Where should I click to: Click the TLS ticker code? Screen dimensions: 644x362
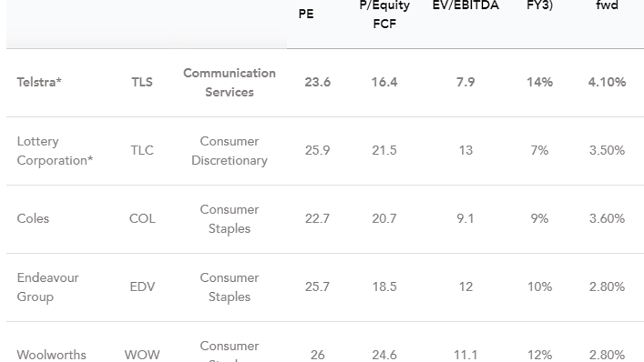click(142, 82)
